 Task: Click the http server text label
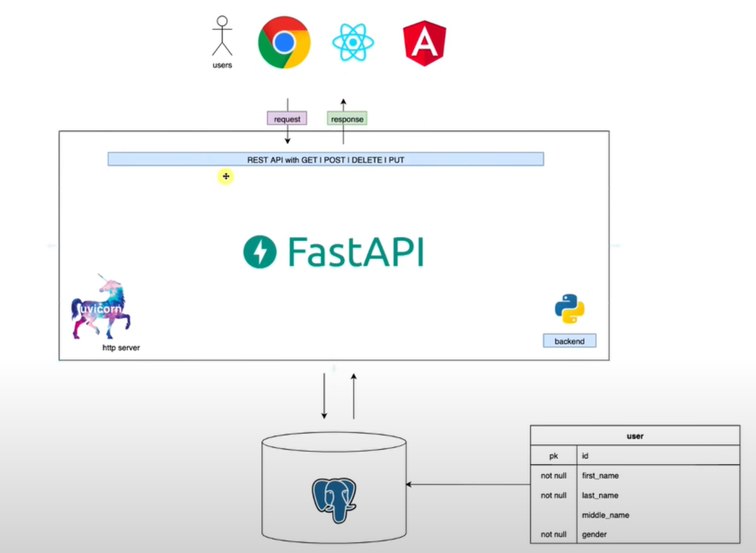click(121, 348)
